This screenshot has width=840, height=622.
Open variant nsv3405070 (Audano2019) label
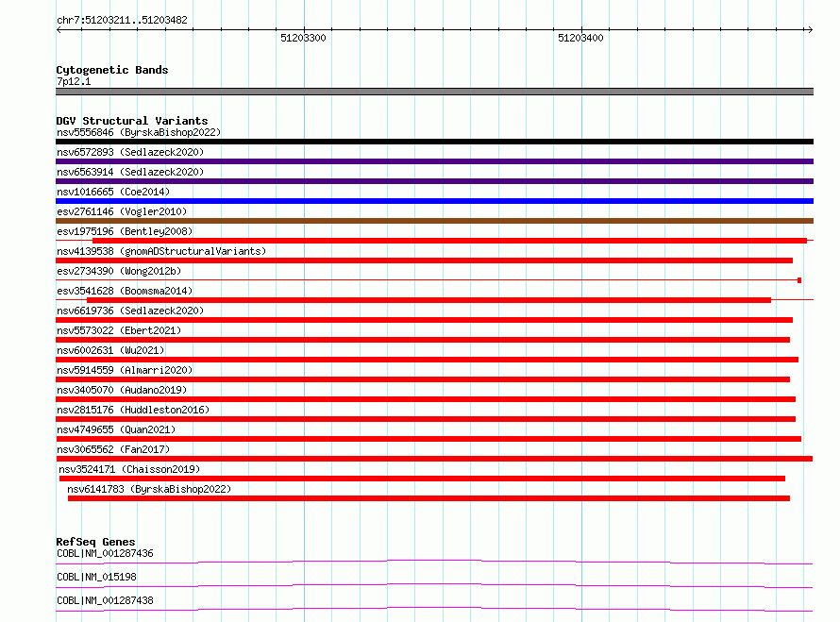tap(122, 390)
